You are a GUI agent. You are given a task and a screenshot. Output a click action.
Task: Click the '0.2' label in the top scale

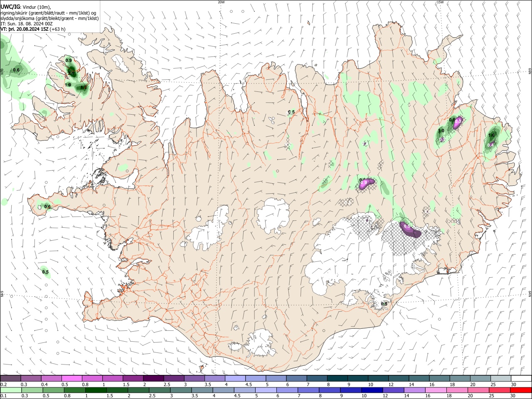[x=3, y=384]
